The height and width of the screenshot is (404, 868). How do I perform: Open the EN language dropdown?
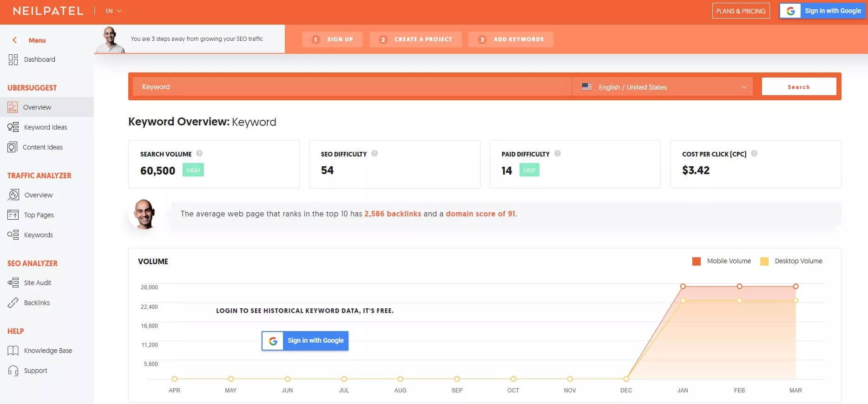113,11
